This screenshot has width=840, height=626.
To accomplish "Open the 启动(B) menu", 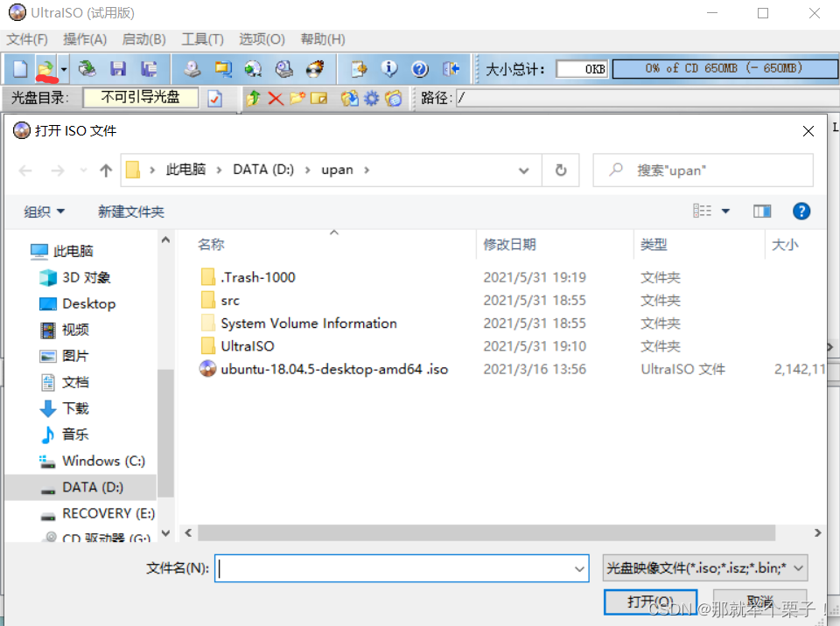I will (143, 39).
